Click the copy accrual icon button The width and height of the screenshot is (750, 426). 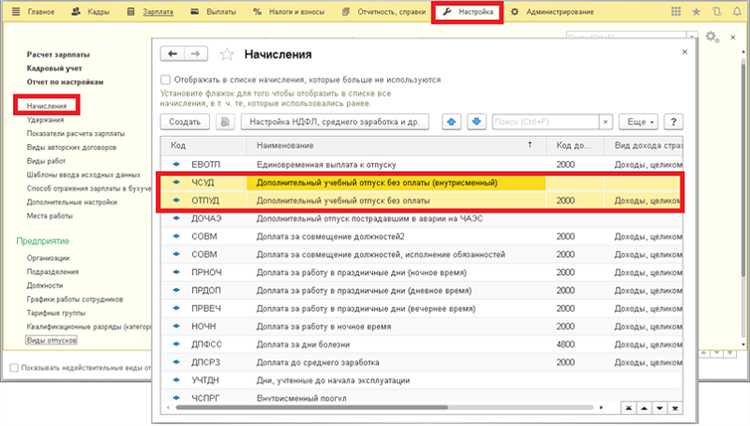(225, 122)
